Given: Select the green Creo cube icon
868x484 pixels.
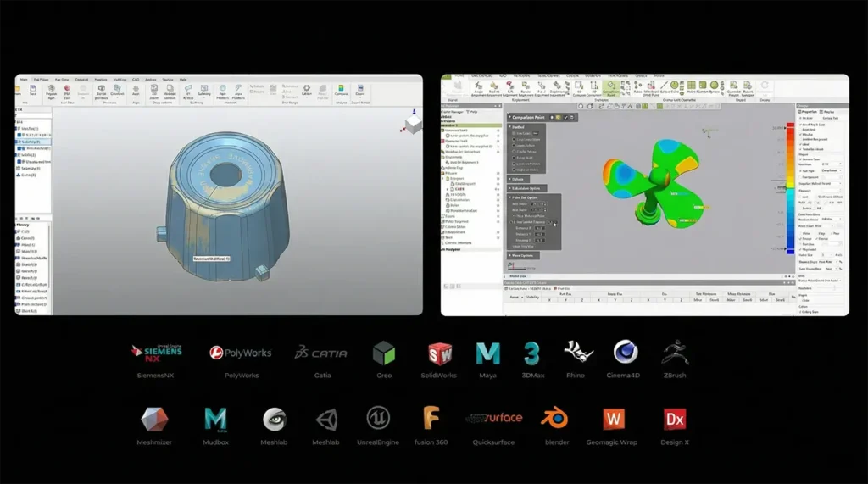Looking at the screenshot, I should pos(384,353).
